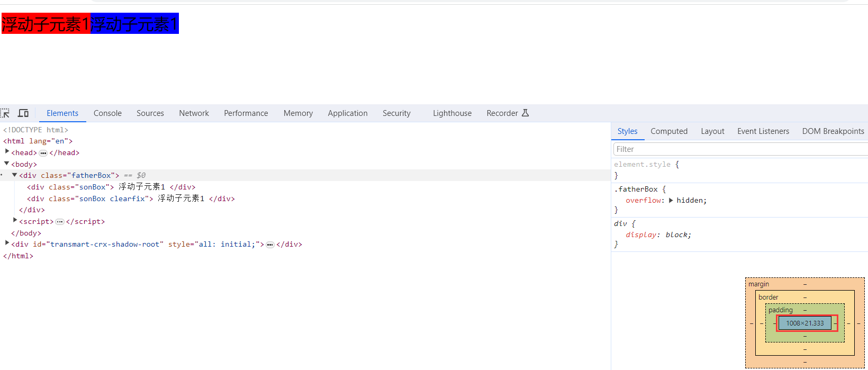This screenshot has height=370, width=868.
Task: Expand the transmart-crx-shadow-root div node
Action: [x=7, y=243]
